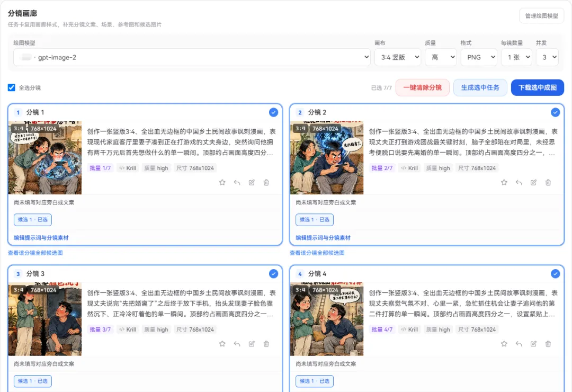Open the 绘图模型 gpt-image-2 dropdown
Screen dimensions: 572x392
192,57
